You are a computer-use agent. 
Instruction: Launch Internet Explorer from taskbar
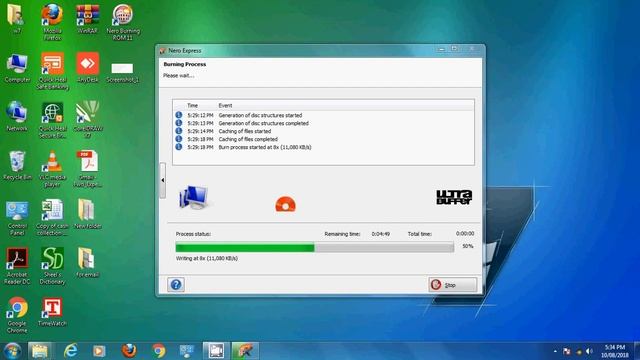[70, 351]
